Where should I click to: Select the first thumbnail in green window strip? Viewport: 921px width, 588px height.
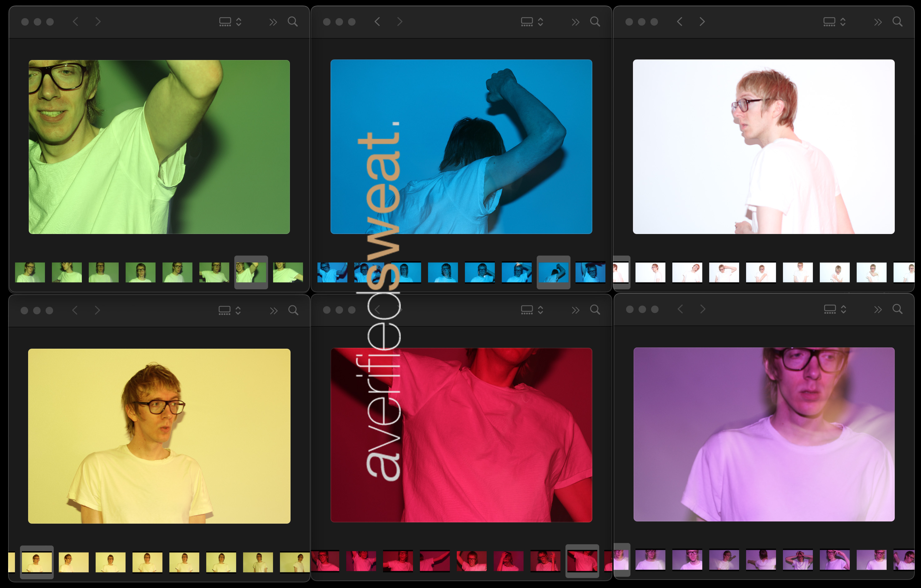[30, 272]
